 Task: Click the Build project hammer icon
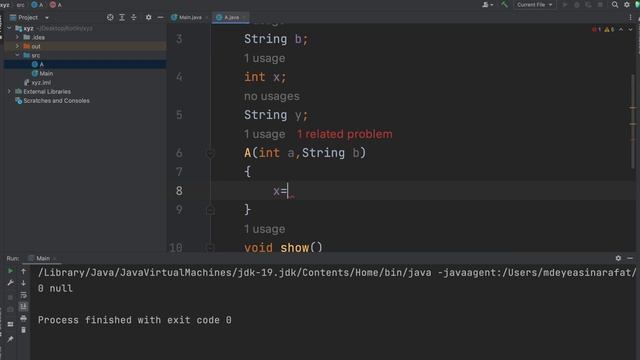tap(504, 4)
